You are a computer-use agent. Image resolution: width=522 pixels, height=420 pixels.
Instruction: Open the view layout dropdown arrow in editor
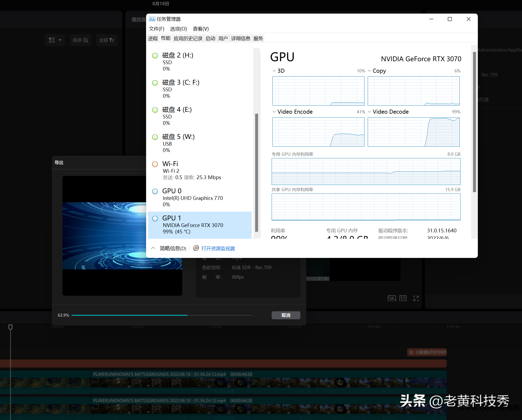pyautogui.click(x=60, y=40)
